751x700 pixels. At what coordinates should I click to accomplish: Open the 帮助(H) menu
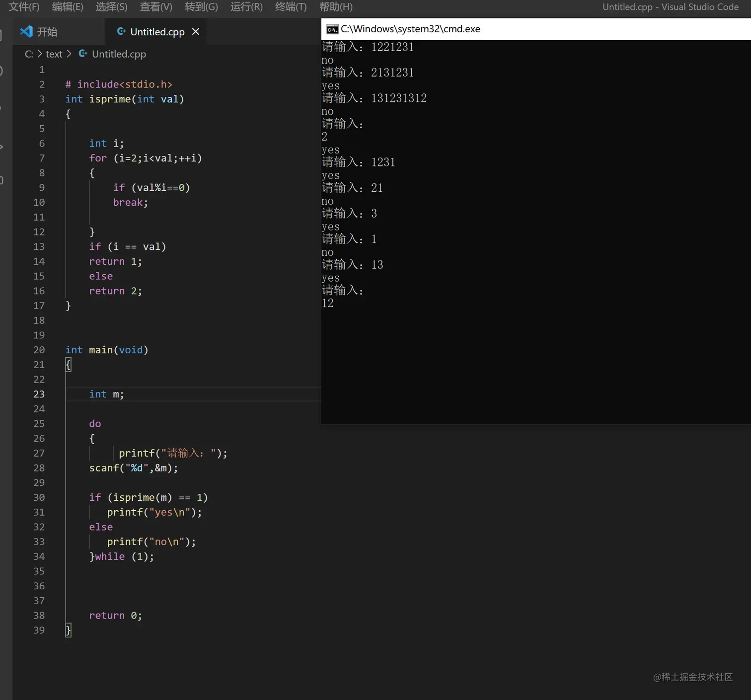(x=336, y=7)
